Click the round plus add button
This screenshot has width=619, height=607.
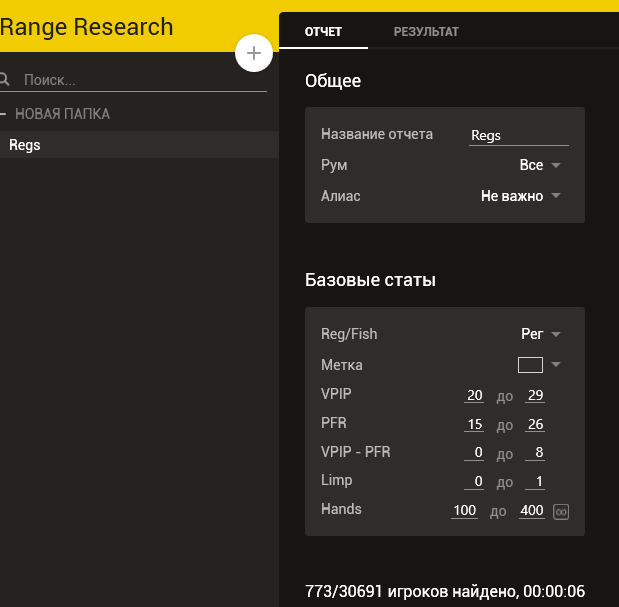[254, 53]
